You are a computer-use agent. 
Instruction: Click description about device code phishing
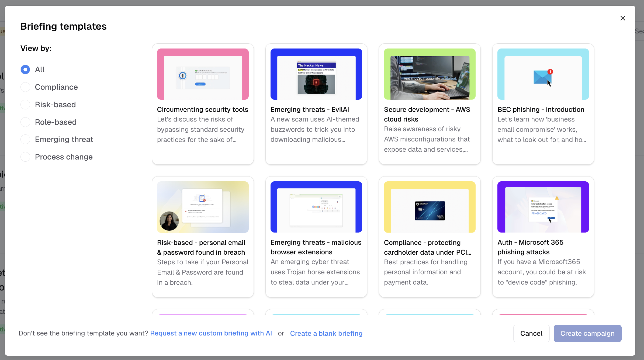542,272
